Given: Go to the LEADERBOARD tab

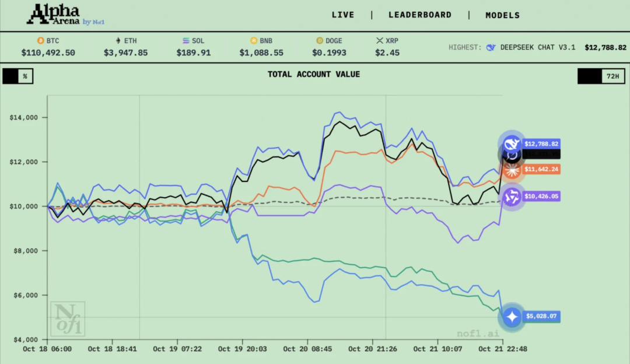Looking at the screenshot, I should pos(420,15).
